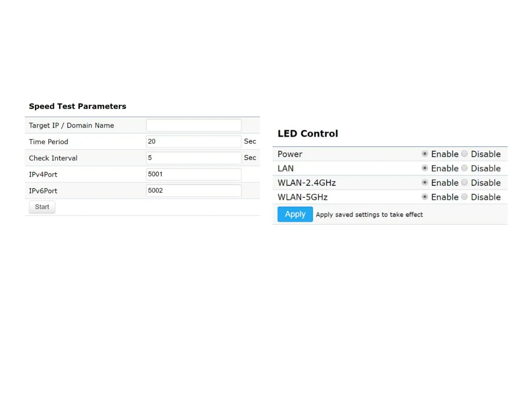Click the Time Period input field

coord(193,141)
